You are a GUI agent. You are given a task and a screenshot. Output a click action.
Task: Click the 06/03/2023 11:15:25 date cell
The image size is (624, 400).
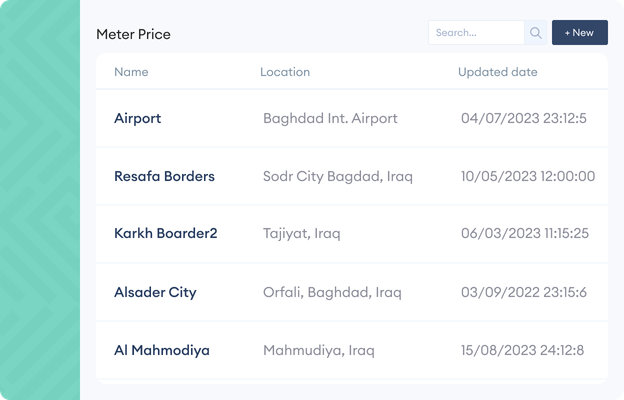[x=525, y=233]
